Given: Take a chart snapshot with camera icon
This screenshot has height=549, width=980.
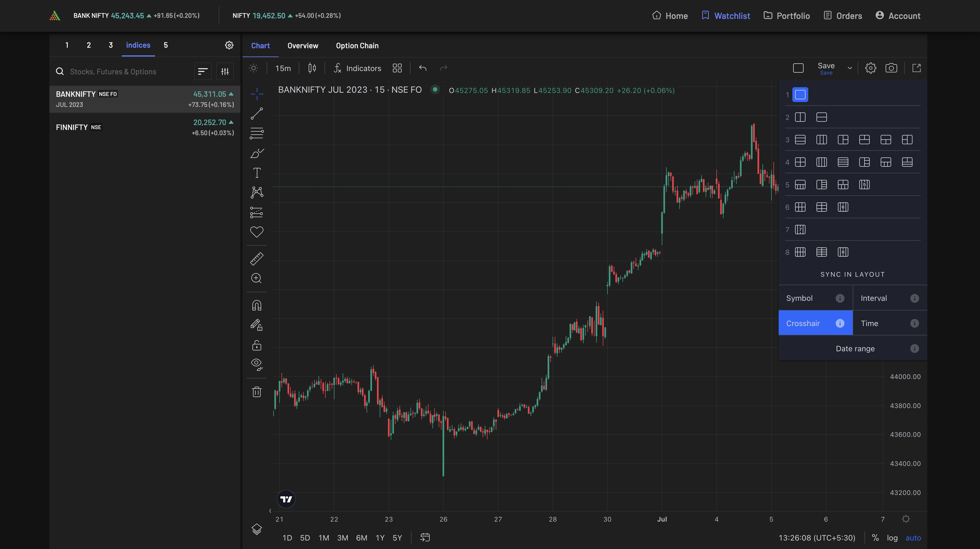Looking at the screenshot, I should 891,68.
